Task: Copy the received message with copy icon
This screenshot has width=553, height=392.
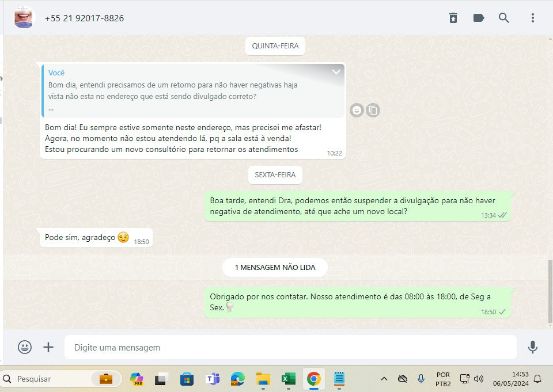Action: pos(373,111)
